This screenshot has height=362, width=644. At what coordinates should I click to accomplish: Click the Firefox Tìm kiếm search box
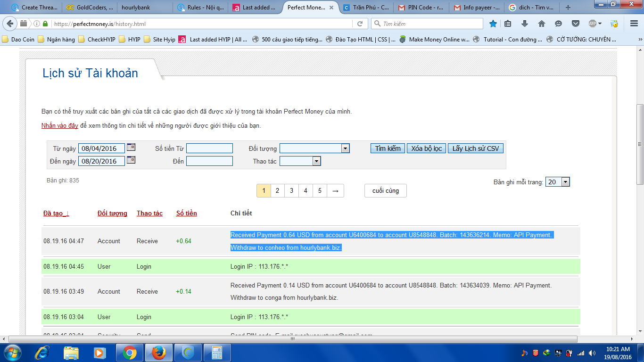point(427,24)
